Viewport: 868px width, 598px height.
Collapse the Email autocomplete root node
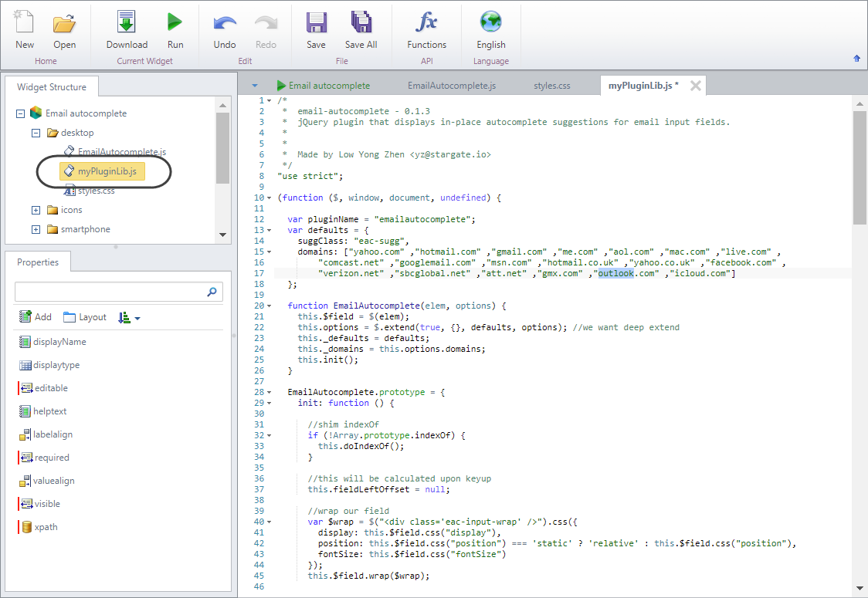(x=21, y=113)
